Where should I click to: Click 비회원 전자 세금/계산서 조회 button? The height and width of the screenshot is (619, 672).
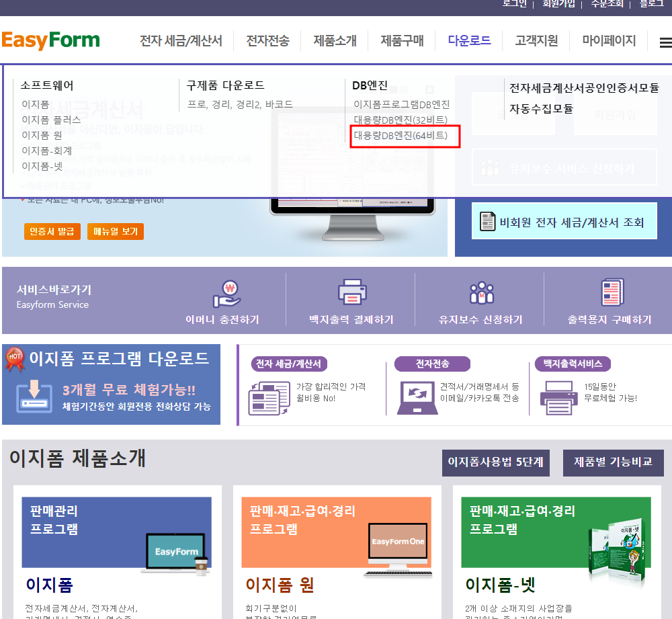pos(564,221)
